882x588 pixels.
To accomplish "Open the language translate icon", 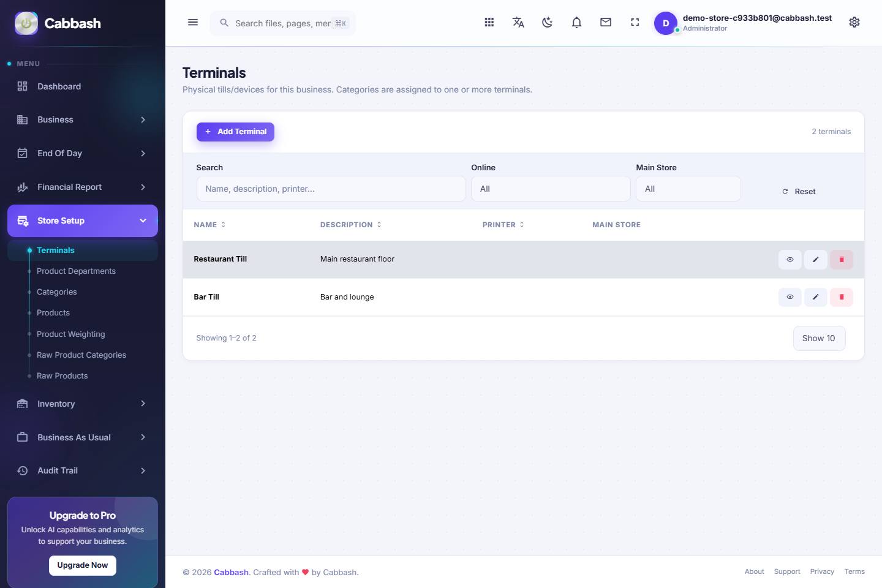I will click(518, 23).
